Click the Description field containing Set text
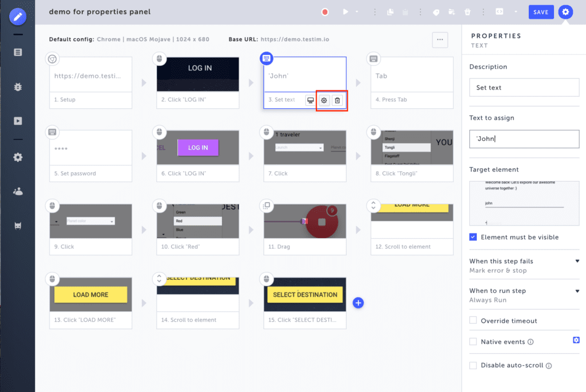The image size is (586, 392). [x=524, y=88]
